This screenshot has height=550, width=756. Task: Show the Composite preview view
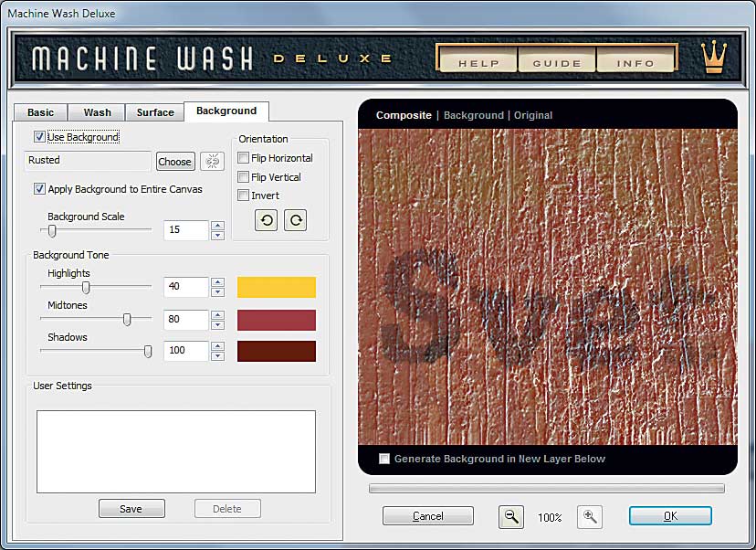(x=404, y=115)
